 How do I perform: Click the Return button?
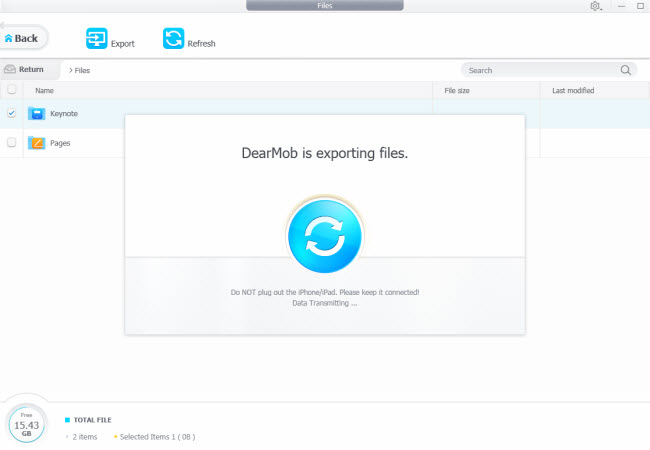click(29, 70)
